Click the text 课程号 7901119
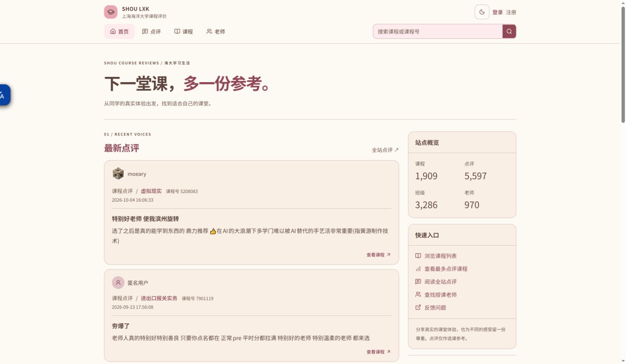 pyautogui.click(x=197, y=298)
